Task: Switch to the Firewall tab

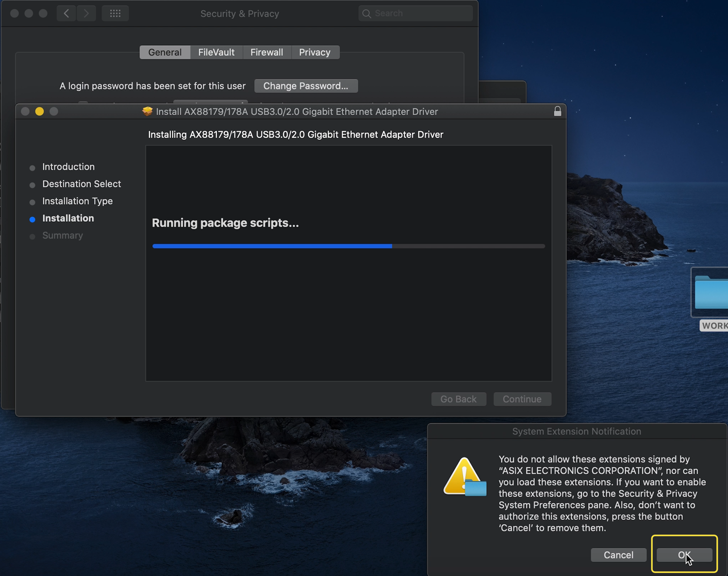Action: click(266, 52)
